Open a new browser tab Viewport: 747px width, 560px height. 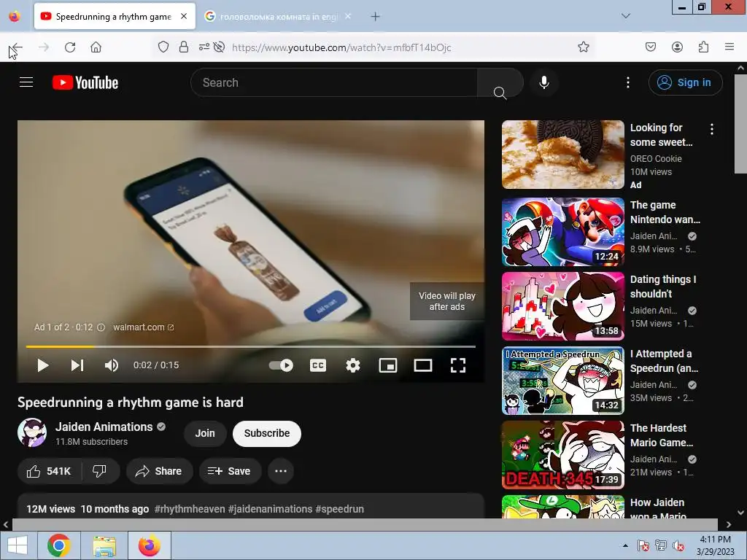[x=376, y=17]
